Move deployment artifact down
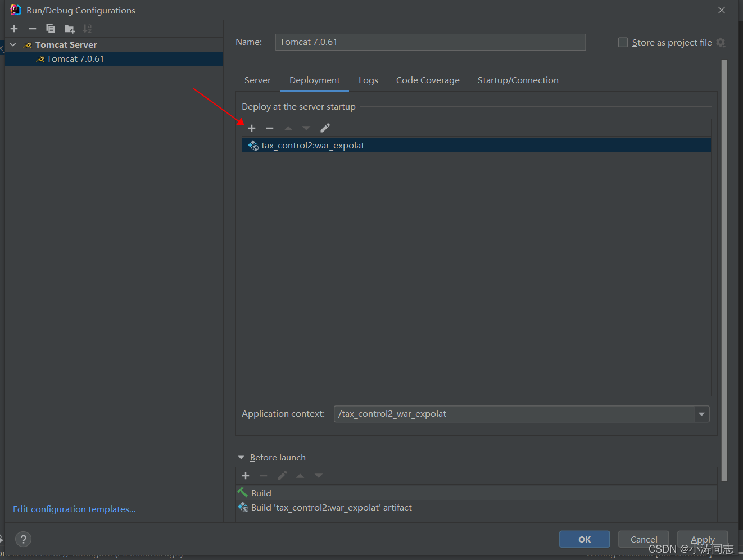Screen dimensions: 743x560 [306, 128]
